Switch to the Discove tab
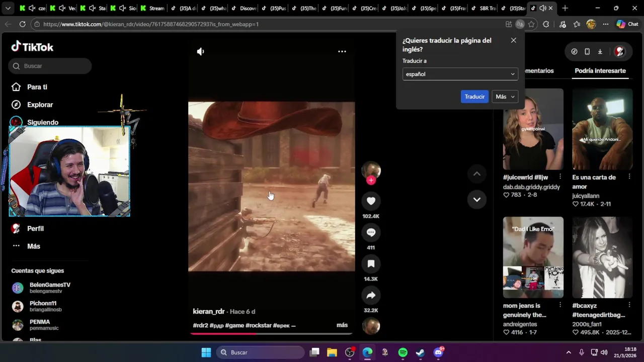This screenshot has width=644, height=362. (244, 8)
